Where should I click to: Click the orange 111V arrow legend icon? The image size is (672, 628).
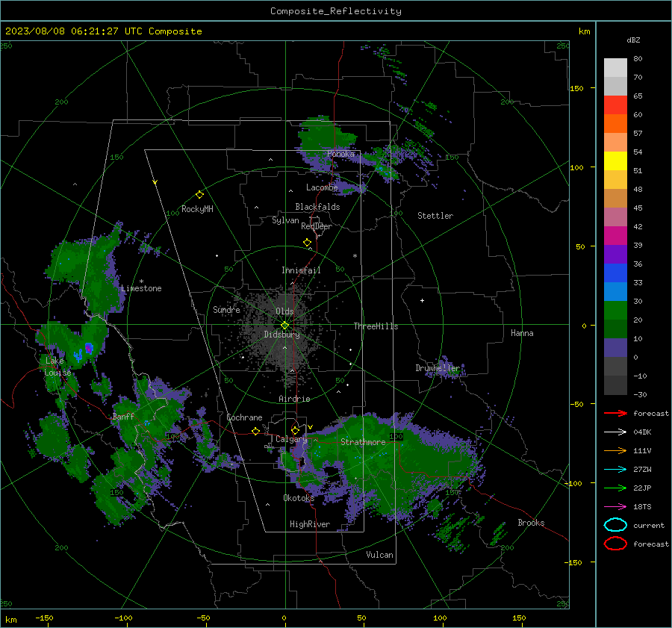pos(615,450)
